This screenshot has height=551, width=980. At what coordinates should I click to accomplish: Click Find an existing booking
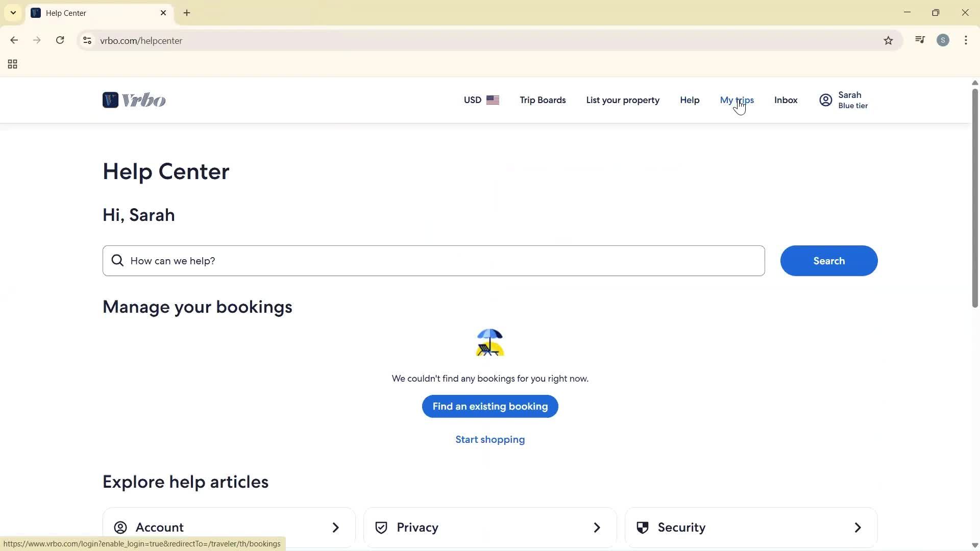(x=489, y=407)
